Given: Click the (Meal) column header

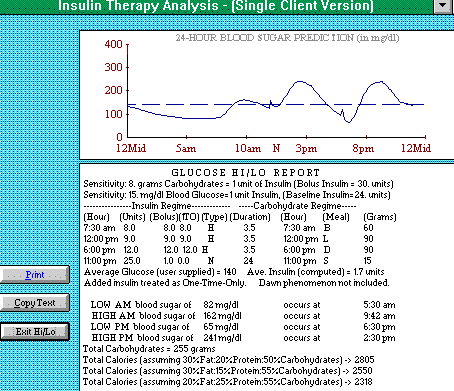Looking at the screenshot, I should [x=336, y=217].
